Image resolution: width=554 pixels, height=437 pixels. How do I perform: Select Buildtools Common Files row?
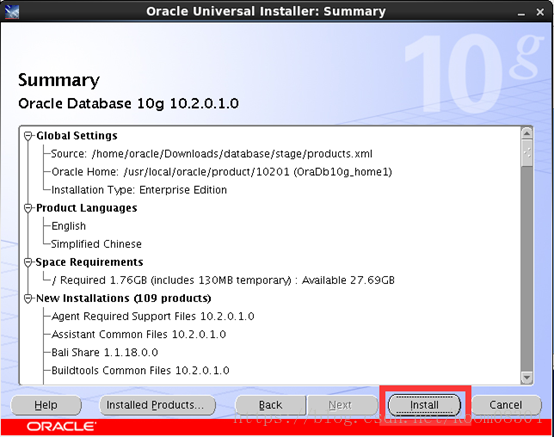coord(140,370)
